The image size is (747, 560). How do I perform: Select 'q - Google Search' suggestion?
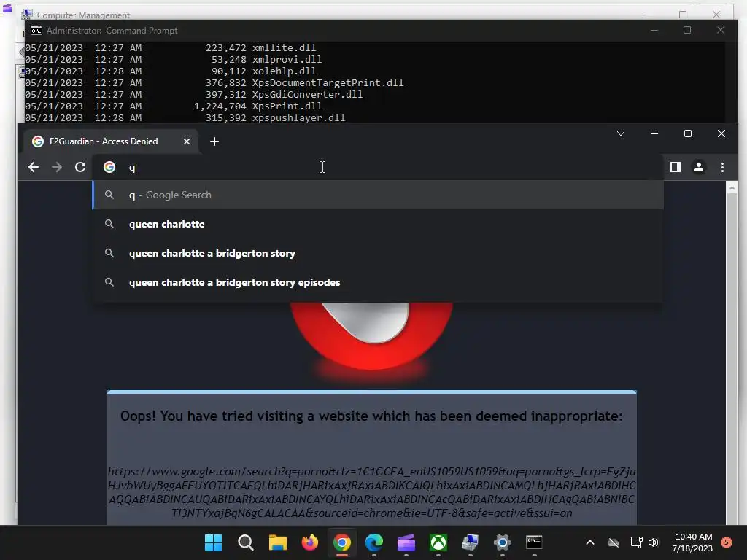click(x=378, y=195)
